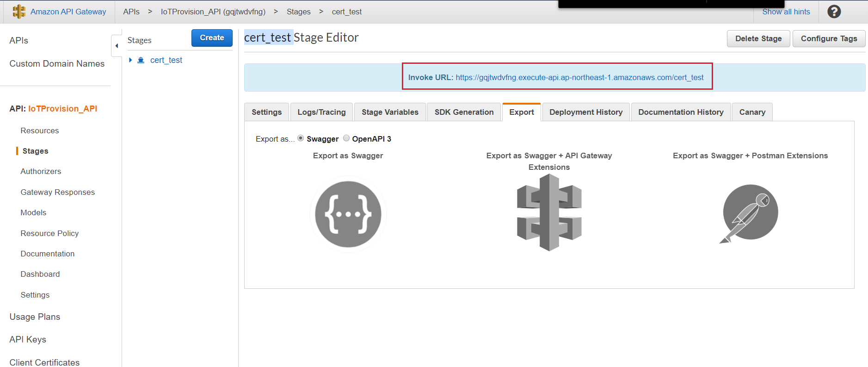Open Documentation in the sidebar
This screenshot has height=367, width=868.
point(48,254)
